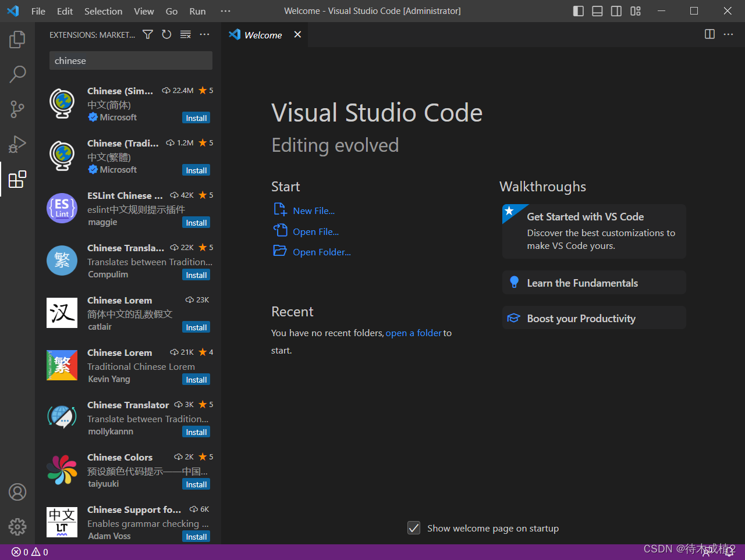Open the Selection menu

(103, 11)
